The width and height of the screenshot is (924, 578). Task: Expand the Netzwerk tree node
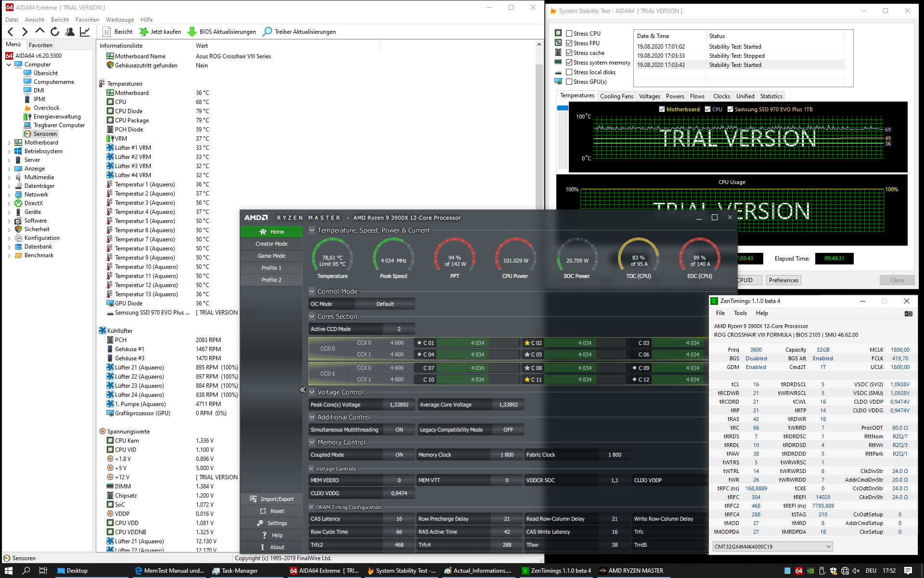pyautogui.click(x=9, y=195)
